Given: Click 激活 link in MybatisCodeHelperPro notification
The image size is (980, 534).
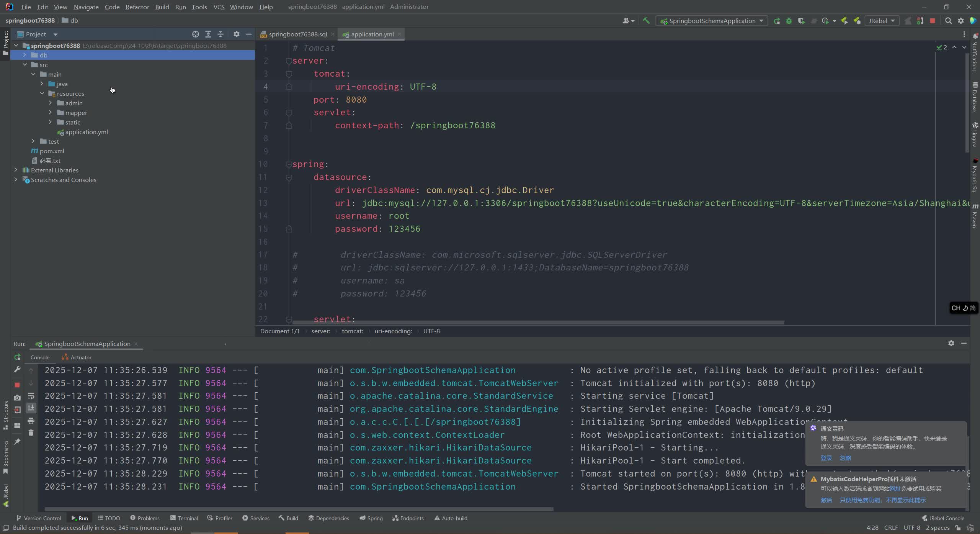Looking at the screenshot, I should coord(826,500).
